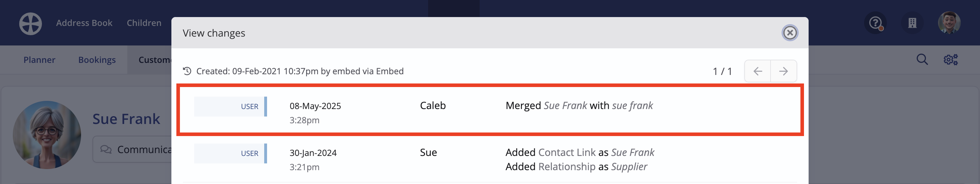
Task: Open the user profile avatar menu
Action: [x=949, y=23]
